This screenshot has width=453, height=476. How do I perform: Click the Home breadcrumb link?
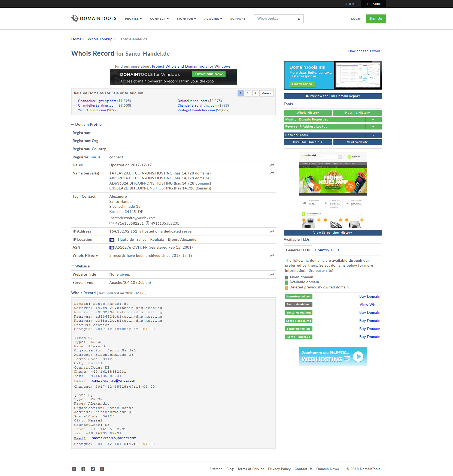pyautogui.click(x=76, y=39)
